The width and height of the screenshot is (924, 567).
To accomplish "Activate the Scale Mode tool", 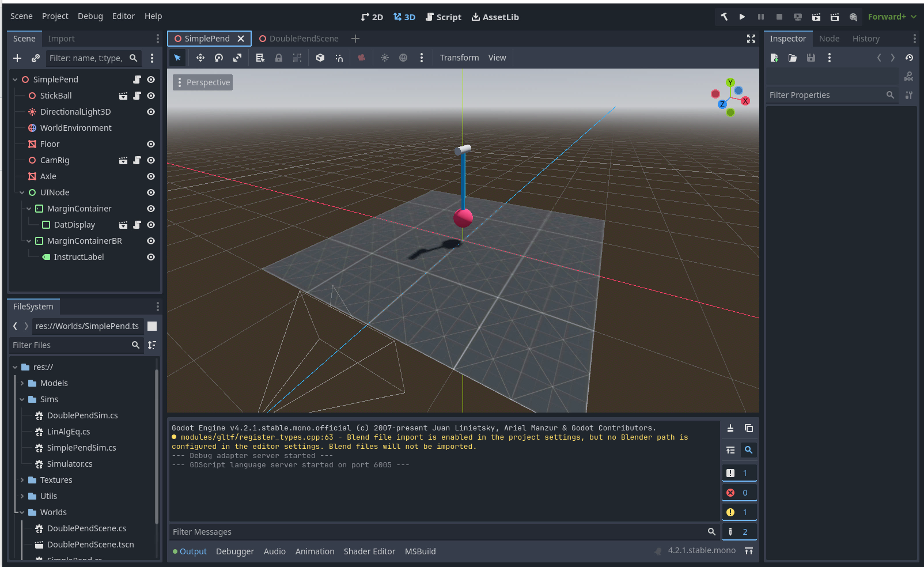I will 237,58.
